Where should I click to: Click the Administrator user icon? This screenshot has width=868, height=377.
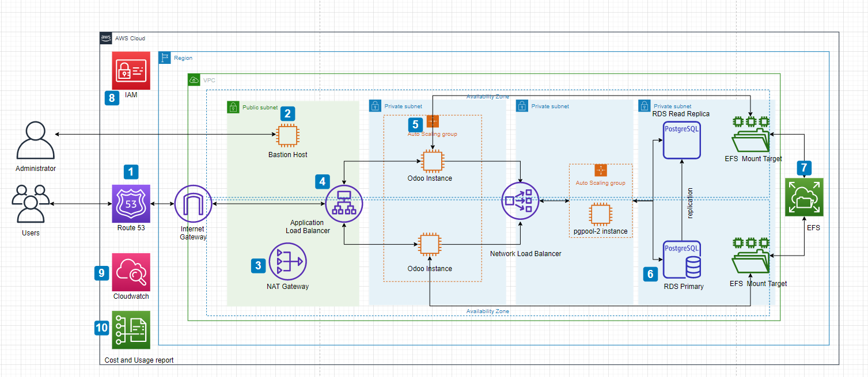(36, 140)
